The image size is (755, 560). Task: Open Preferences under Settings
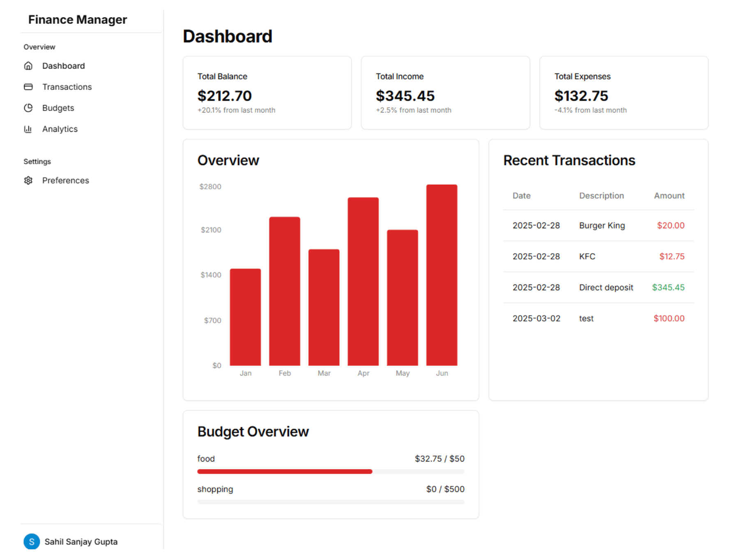66,180
